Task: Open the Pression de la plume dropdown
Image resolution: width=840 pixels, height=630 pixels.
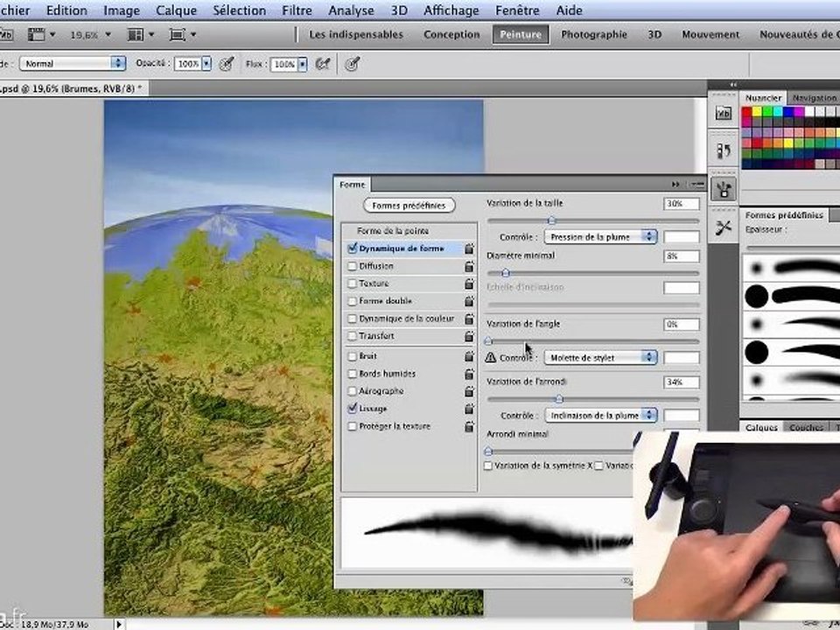Action: pyautogui.click(x=600, y=237)
